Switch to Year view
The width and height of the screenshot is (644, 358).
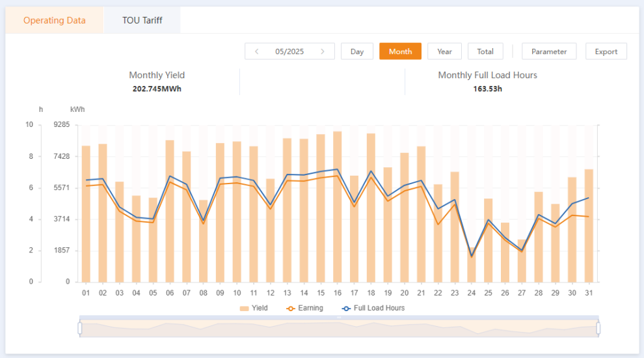pos(444,51)
